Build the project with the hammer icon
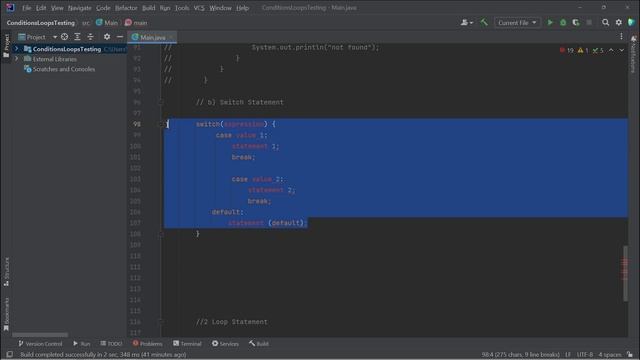Image resolution: width=640 pixels, height=360 pixels. [x=484, y=22]
